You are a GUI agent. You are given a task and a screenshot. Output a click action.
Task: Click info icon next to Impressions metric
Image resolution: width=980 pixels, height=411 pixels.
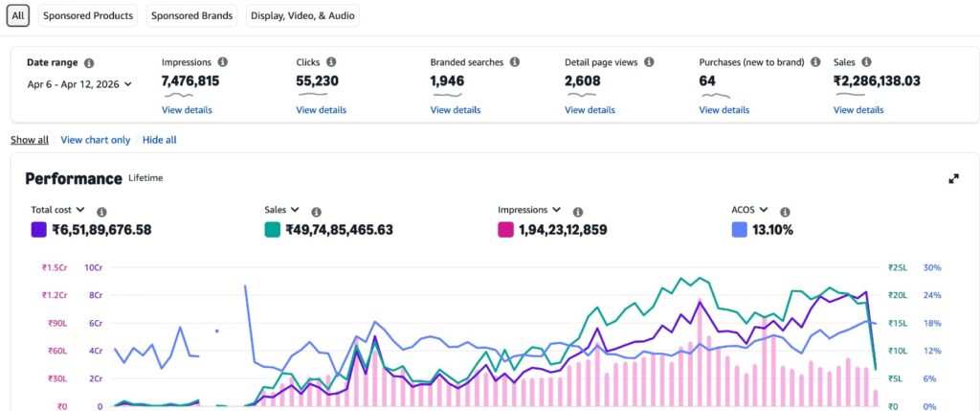click(223, 62)
